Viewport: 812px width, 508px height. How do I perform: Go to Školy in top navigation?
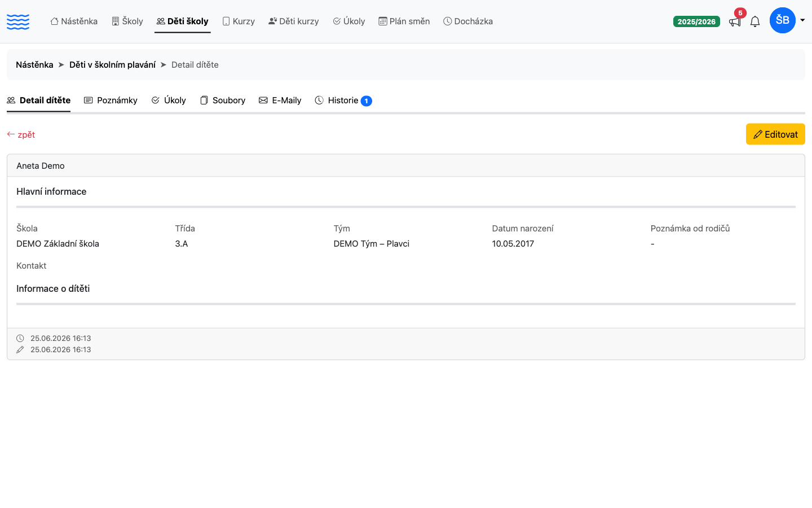coord(127,21)
